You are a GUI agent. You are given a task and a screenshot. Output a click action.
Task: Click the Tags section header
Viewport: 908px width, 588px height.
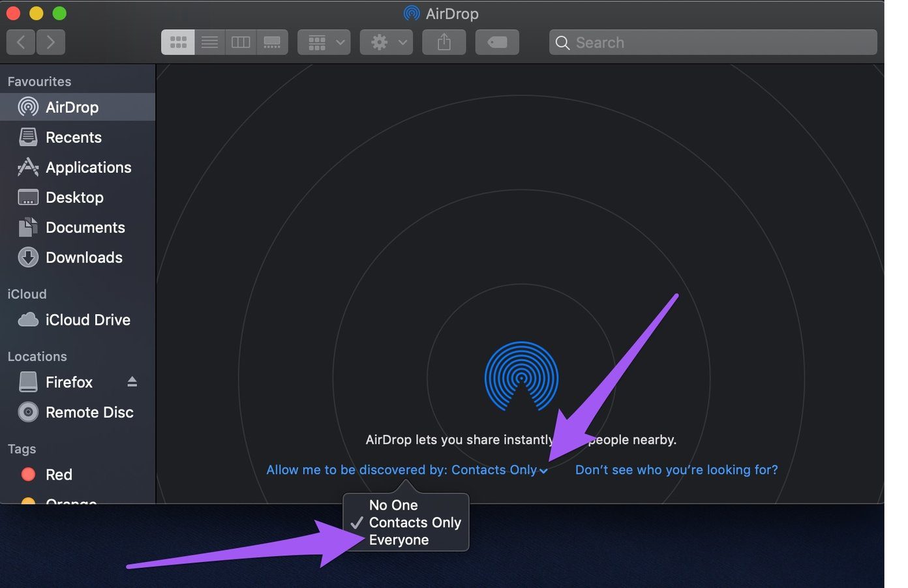point(22,449)
